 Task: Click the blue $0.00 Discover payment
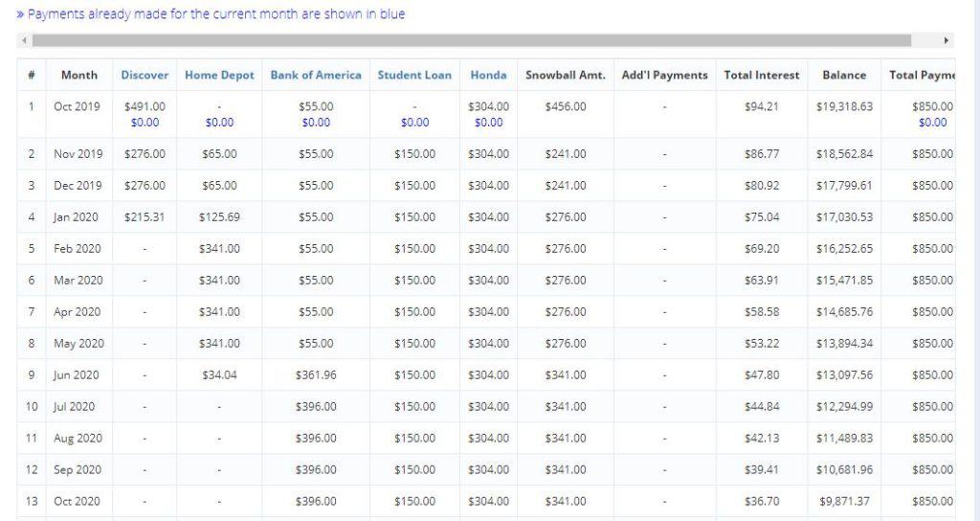(145, 123)
